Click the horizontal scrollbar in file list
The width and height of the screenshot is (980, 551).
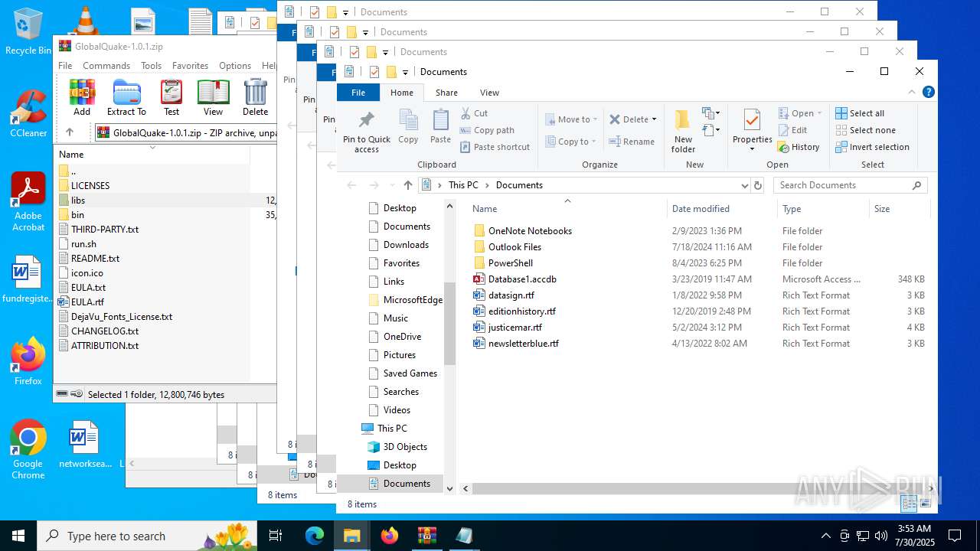(x=697, y=488)
